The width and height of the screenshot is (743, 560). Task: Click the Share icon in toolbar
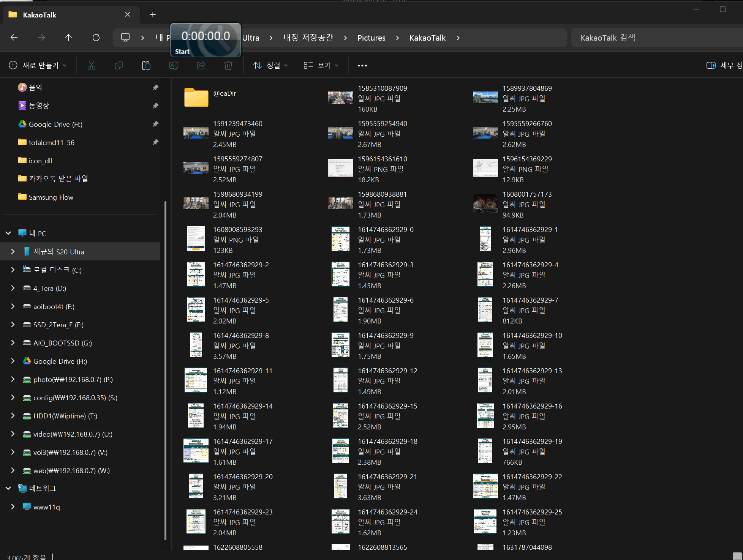pyautogui.click(x=201, y=65)
